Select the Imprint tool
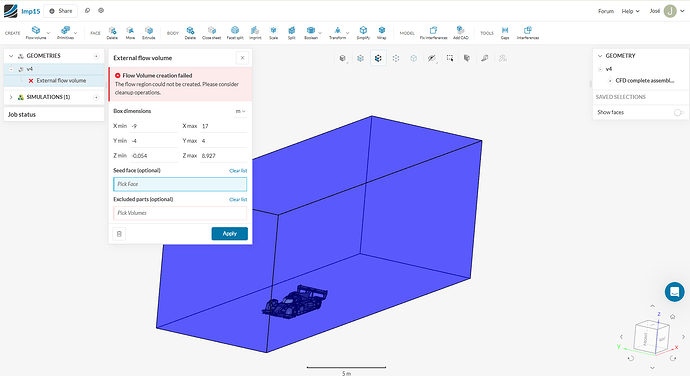Viewport: 690px width, 376px height. 255,33
